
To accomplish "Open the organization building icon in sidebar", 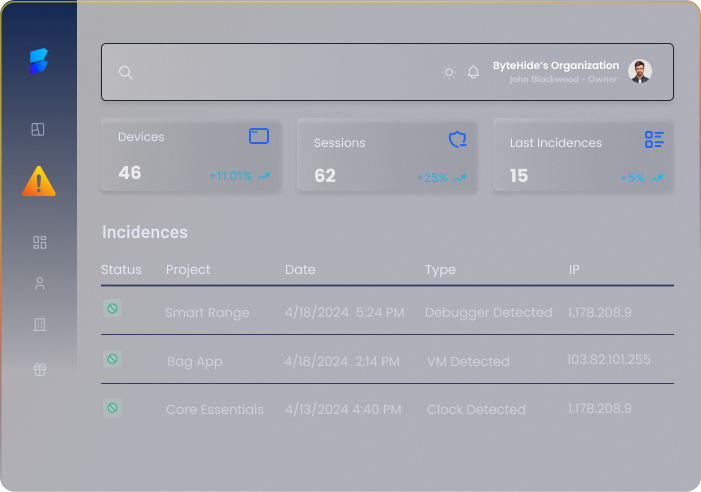I will pyautogui.click(x=40, y=324).
